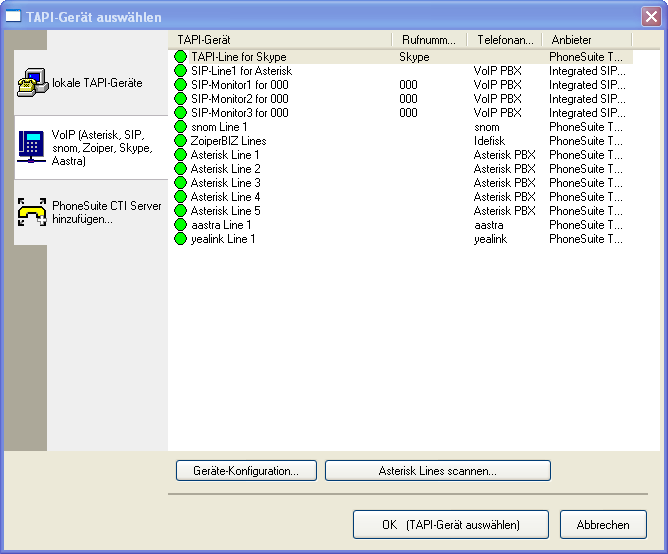The height and width of the screenshot is (554, 668).
Task: Click green status icon beside snom Line 1
Action: click(x=181, y=127)
